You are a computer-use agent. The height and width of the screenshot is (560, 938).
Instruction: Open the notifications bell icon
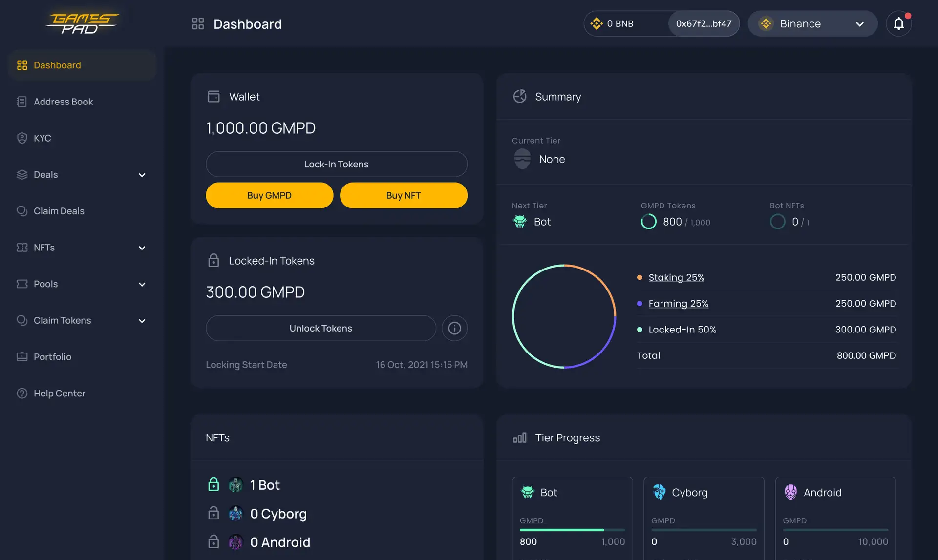(x=898, y=23)
